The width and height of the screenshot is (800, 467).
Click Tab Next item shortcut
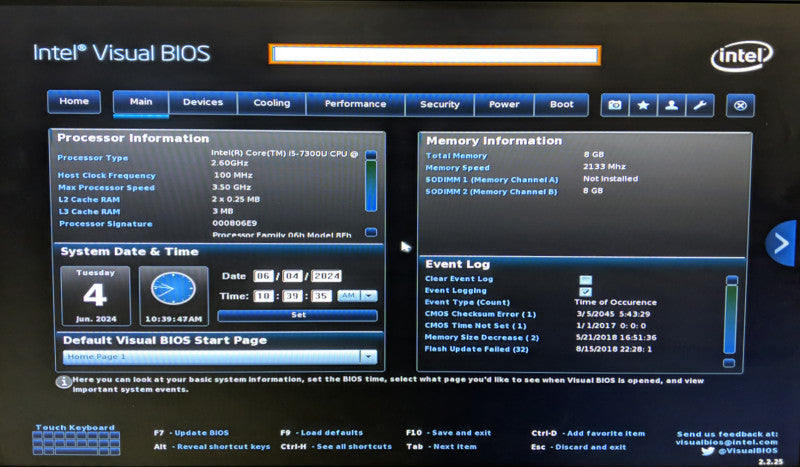441,447
